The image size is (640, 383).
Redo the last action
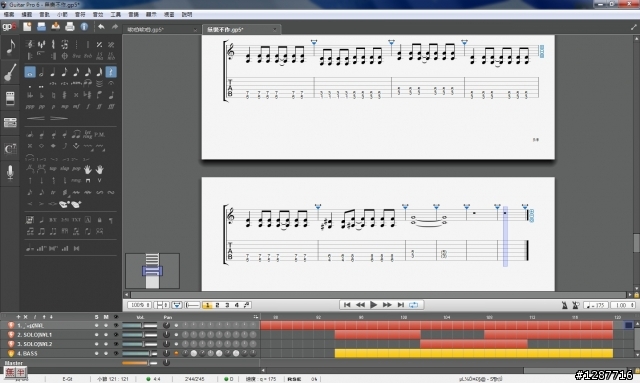coord(115,27)
